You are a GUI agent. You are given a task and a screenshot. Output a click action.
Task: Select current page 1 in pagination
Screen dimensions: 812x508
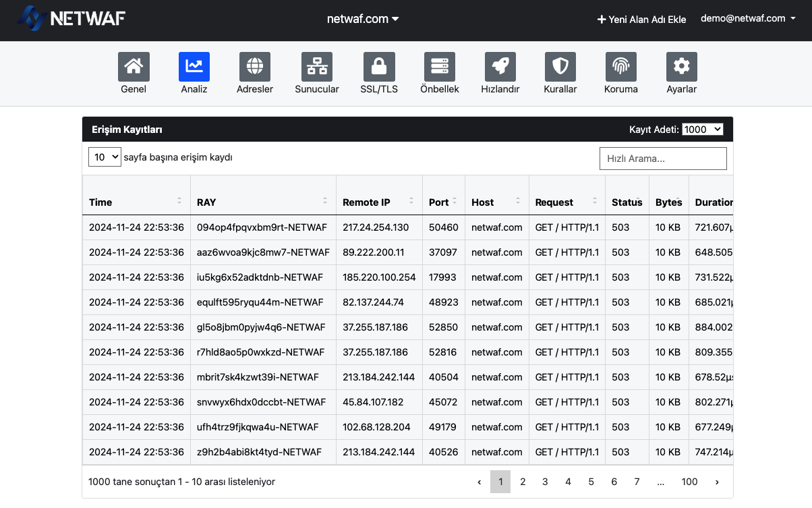500,482
